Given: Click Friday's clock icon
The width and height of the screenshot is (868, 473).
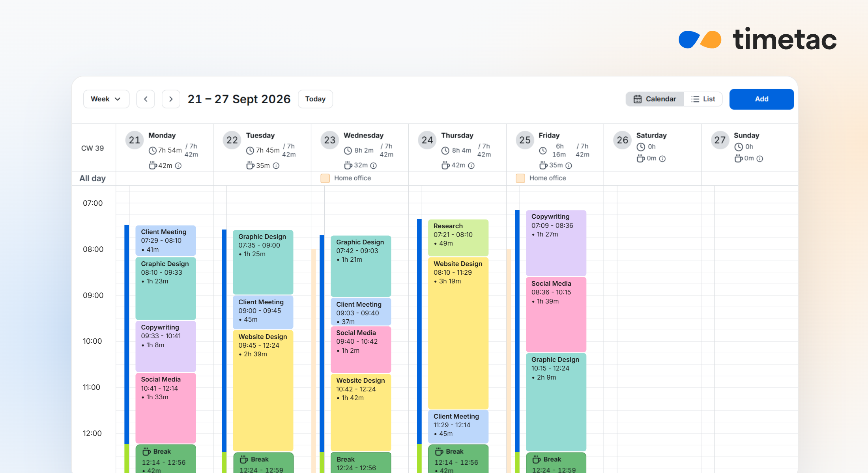Looking at the screenshot, I should 543,151.
